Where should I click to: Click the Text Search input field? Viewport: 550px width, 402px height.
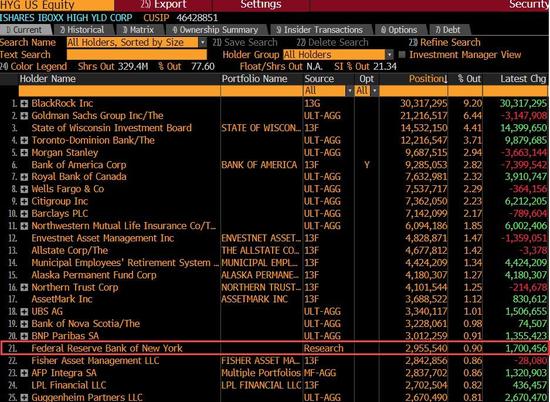click(x=136, y=55)
